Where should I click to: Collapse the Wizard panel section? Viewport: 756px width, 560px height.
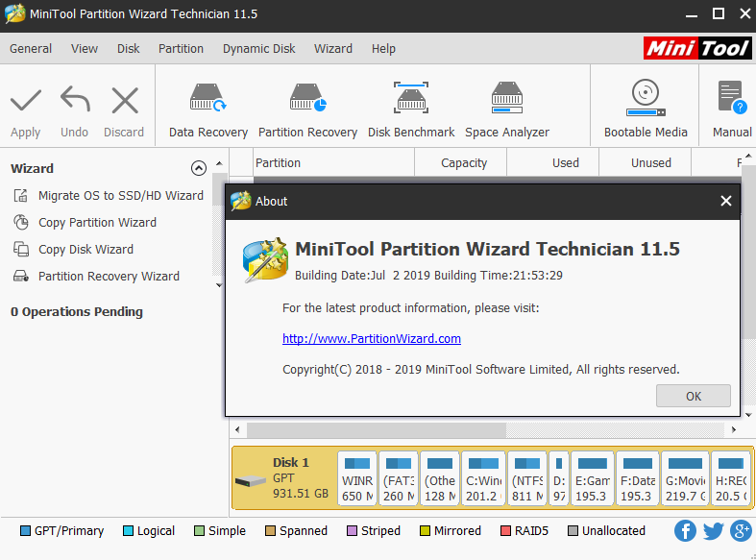[x=199, y=168]
